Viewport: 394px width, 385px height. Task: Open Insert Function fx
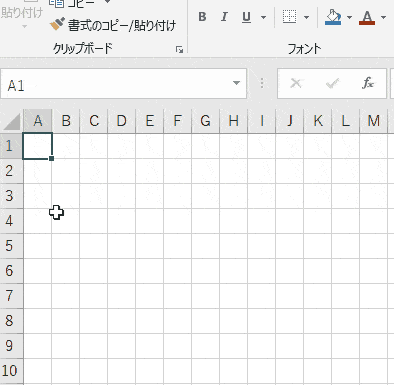coord(368,83)
